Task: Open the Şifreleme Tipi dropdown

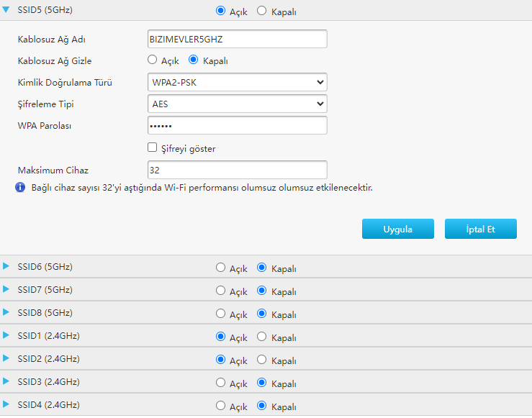Action: click(237, 104)
